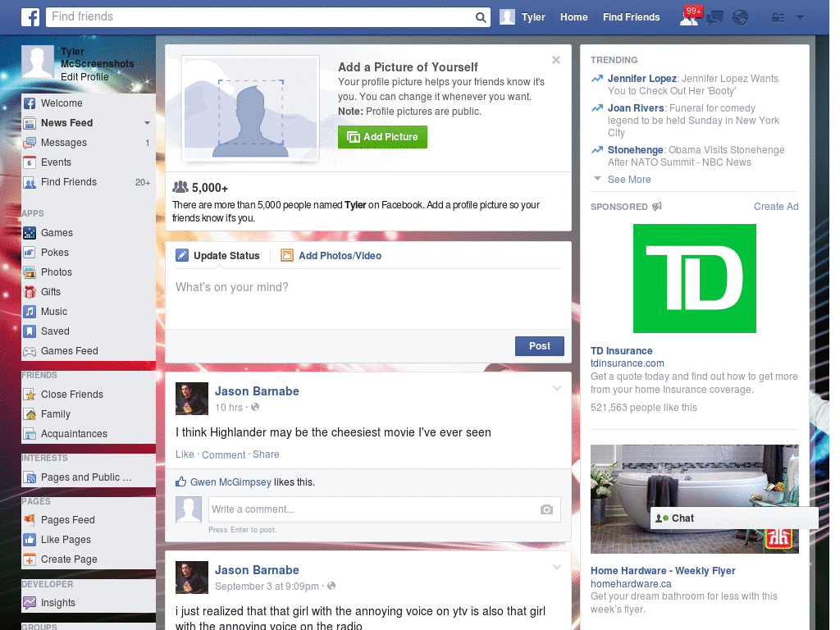The image size is (840, 630).
Task: Open the Stonehenge trending topic
Action: click(x=636, y=150)
